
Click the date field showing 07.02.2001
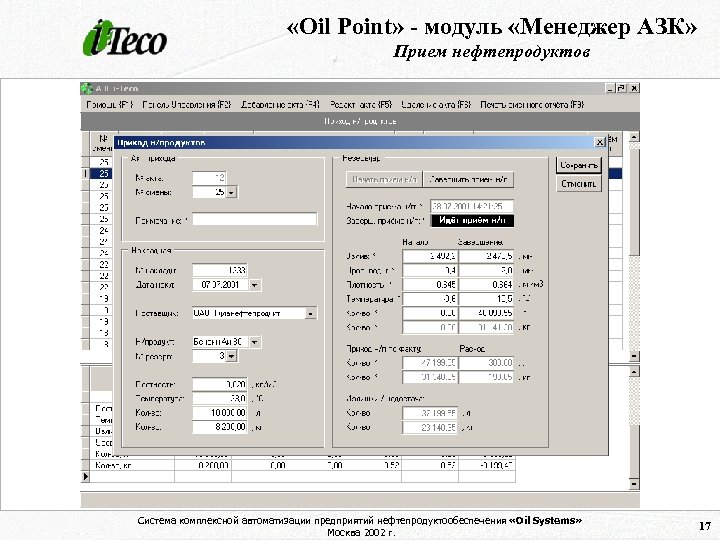coord(221,285)
